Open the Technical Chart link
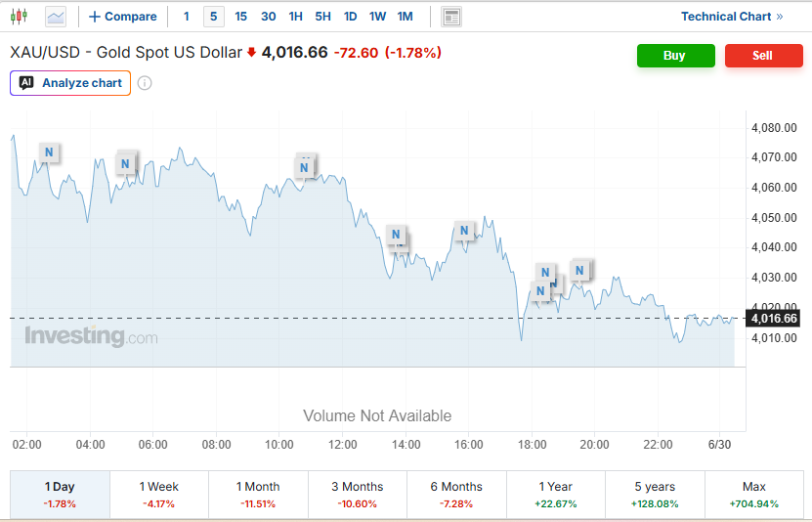Screen dimensions: 812x522 coord(732,17)
